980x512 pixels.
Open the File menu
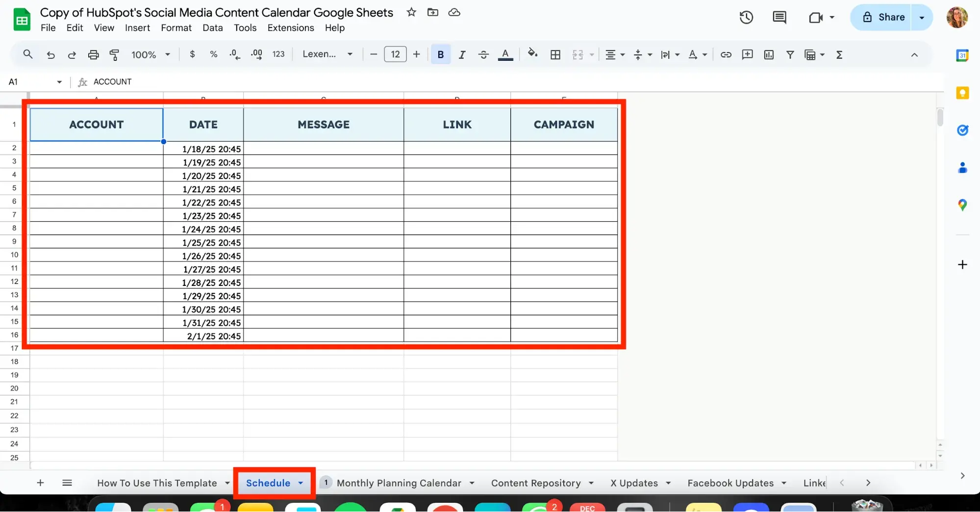pos(48,28)
